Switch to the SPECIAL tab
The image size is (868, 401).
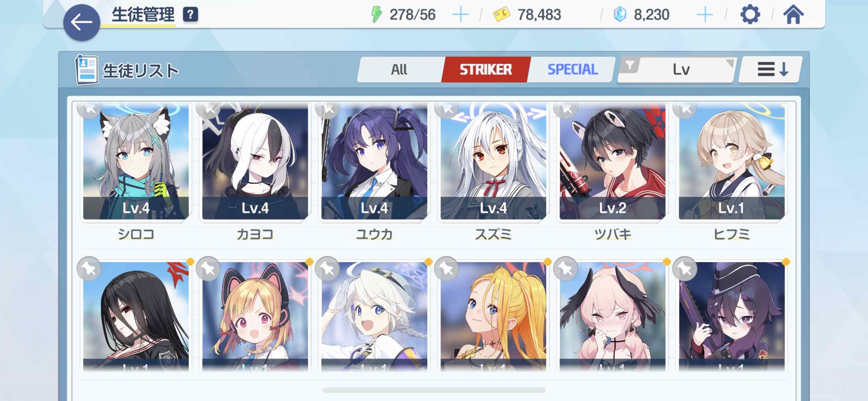point(572,70)
